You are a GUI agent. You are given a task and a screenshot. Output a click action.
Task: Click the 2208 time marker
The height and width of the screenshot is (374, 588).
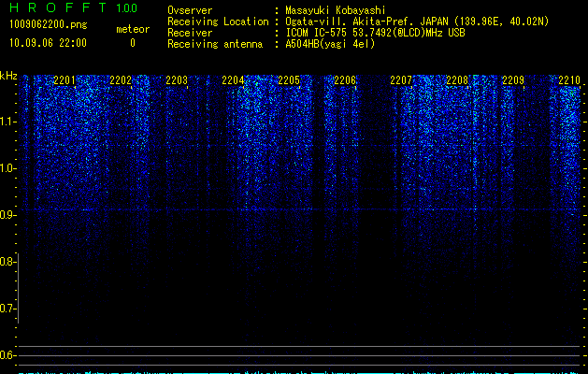click(x=457, y=80)
